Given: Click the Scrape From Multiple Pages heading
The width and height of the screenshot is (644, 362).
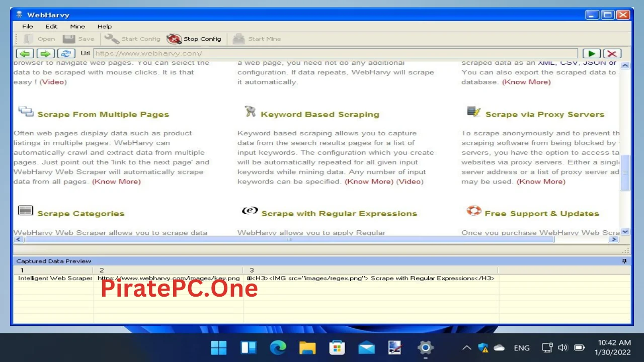Looking at the screenshot, I should point(103,115).
